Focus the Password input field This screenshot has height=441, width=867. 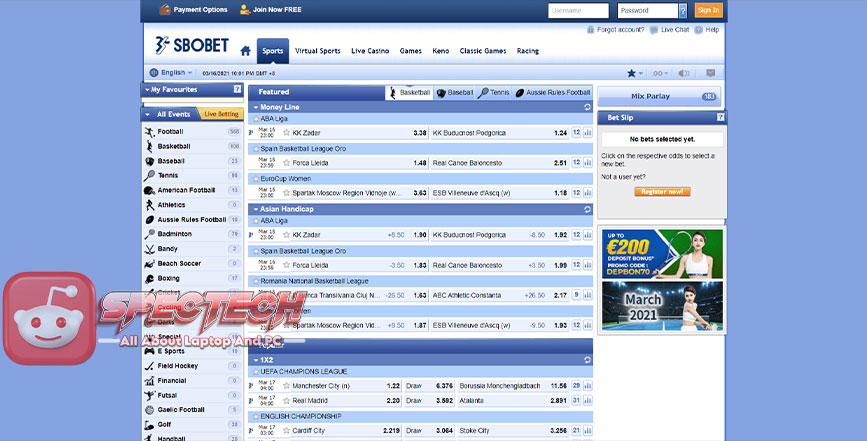[648, 10]
